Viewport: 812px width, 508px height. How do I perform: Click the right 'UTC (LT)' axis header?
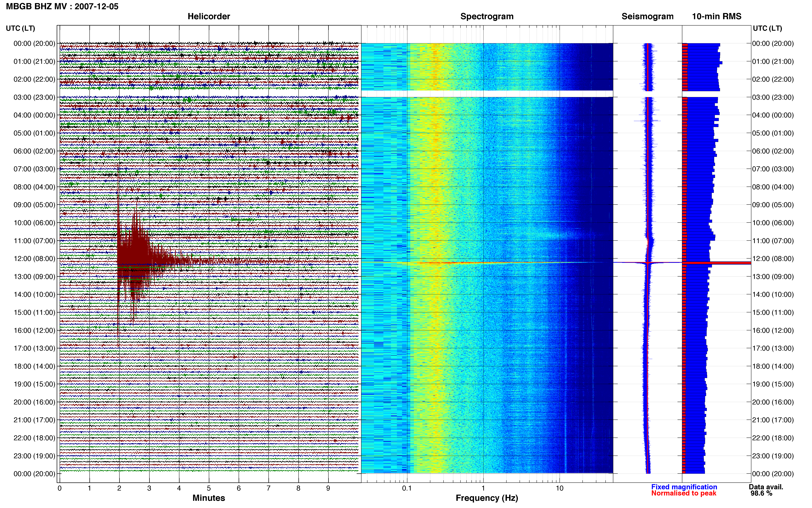pyautogui.click(x=767, y=28)
